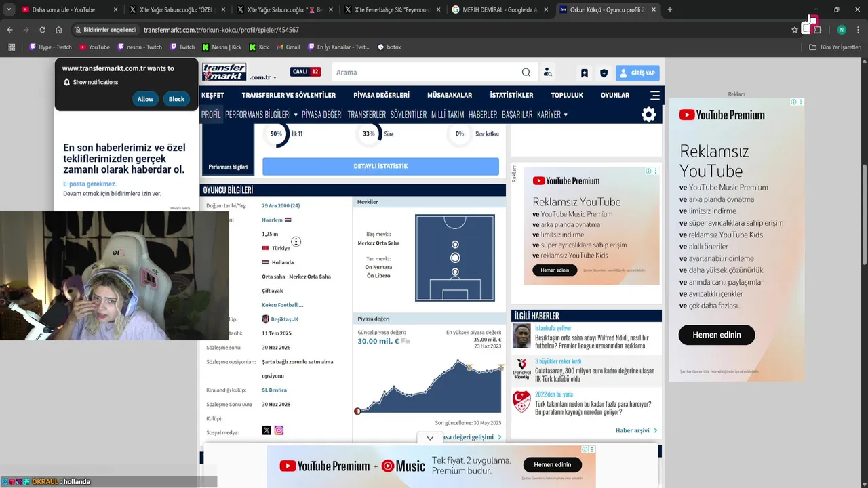The height and width of the screenshot is (488, 868).
Task: Open the Gmail bookmark
Action: (288, 47)
